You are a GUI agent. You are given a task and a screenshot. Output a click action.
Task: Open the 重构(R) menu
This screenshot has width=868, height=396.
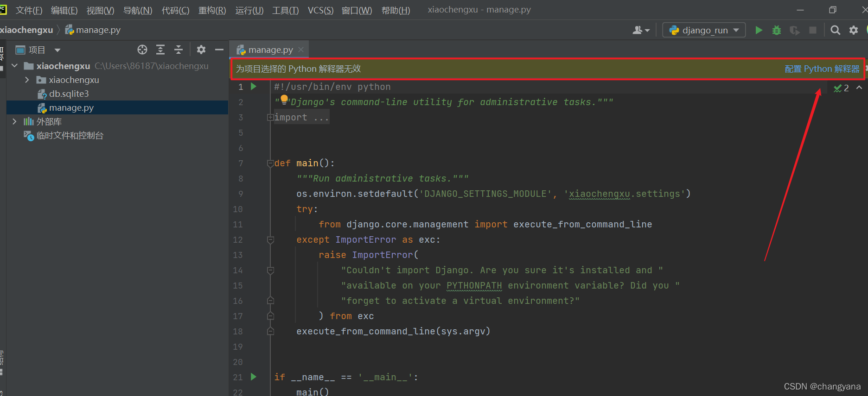click(212, 10)
